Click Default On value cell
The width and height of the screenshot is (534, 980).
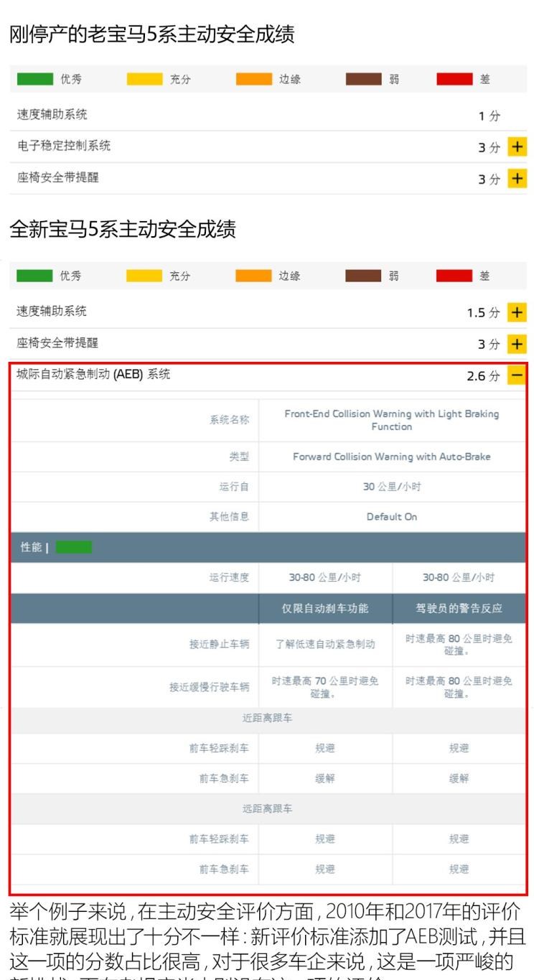point(392,517)
